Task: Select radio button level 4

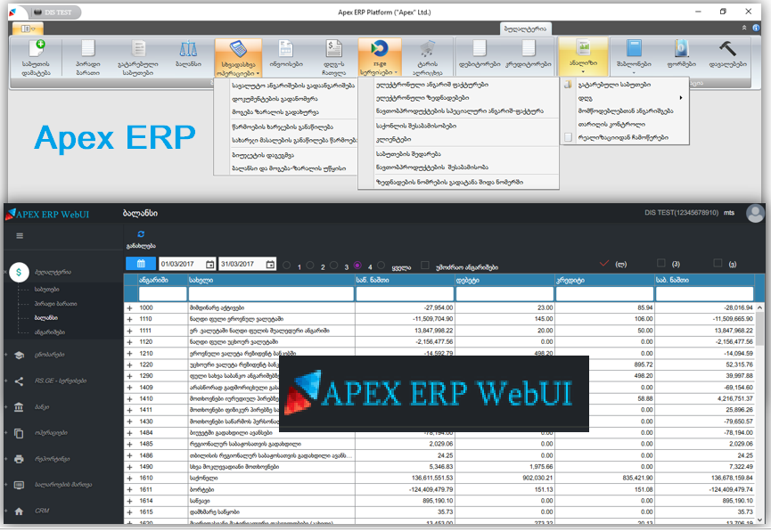Action: pos(357,266)
